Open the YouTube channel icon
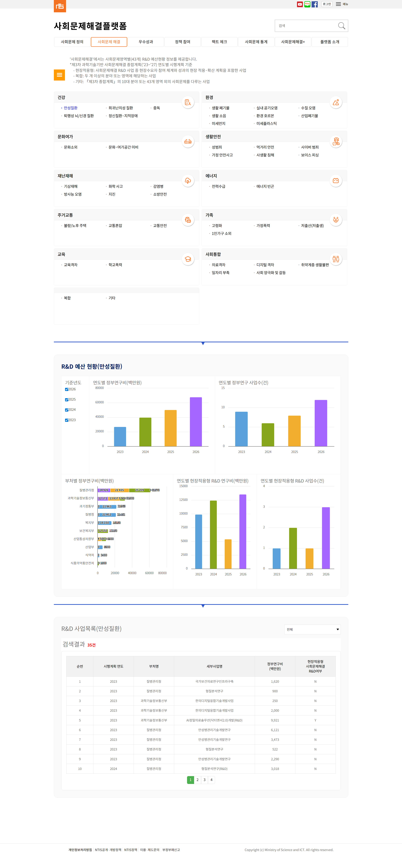Viewport: 402px width, 868px height. click(x=300, y=4)
